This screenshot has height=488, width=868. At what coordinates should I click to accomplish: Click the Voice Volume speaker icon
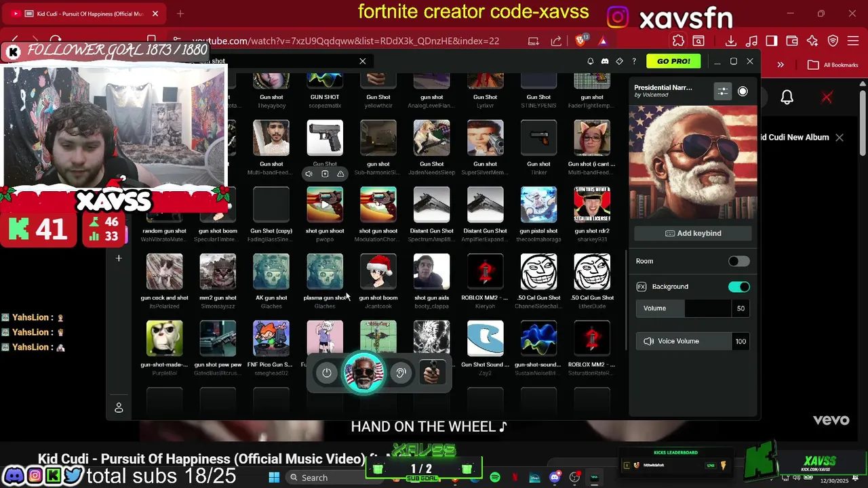(x=648, y=341)
